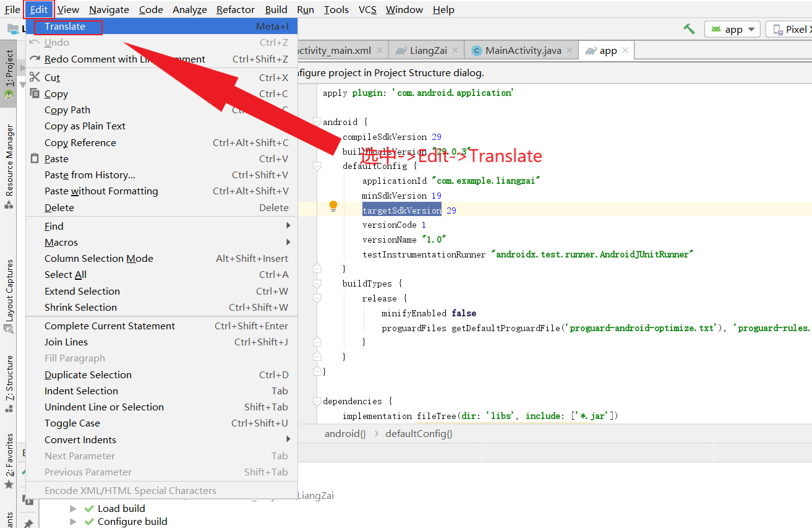Open the Resource Manager side panel
The height and width of the screenshot is (528, 812).
click(x=9, y=166)
